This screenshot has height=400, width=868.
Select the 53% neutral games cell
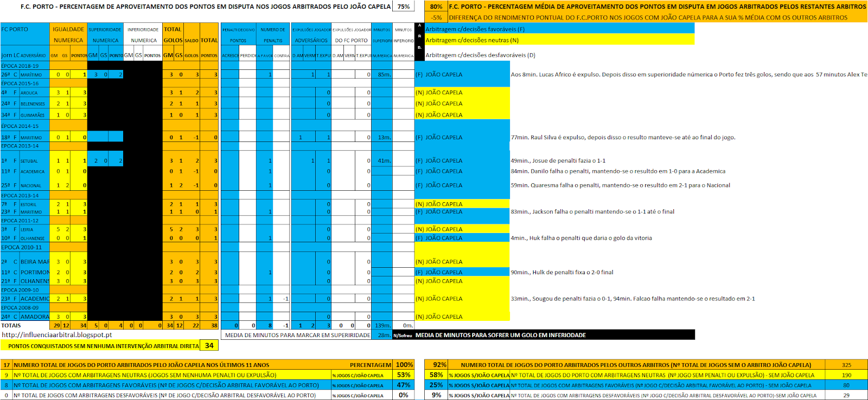(404, 375)
